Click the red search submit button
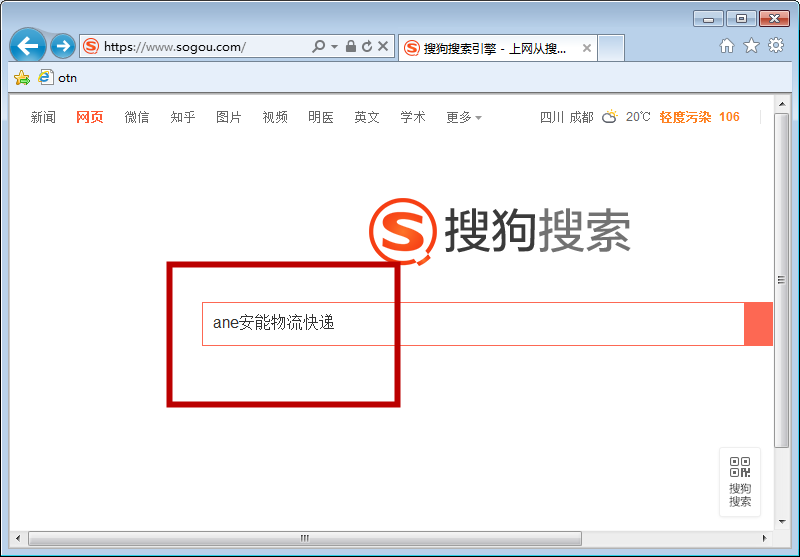This screenshot has width=800, height=557. (x=759, y=324)
